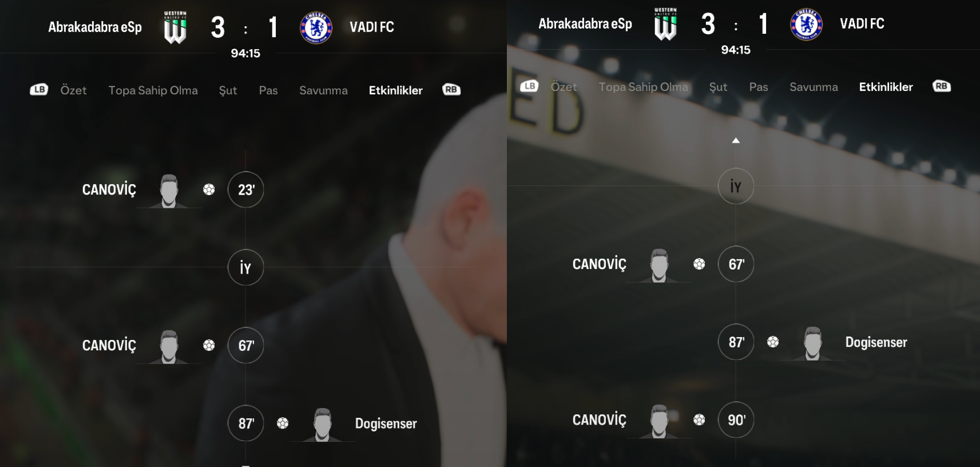The height and width of the screenshot is (467, 980).
Task: Expand upward with the white arrow above İY
Action: [736, 140]
